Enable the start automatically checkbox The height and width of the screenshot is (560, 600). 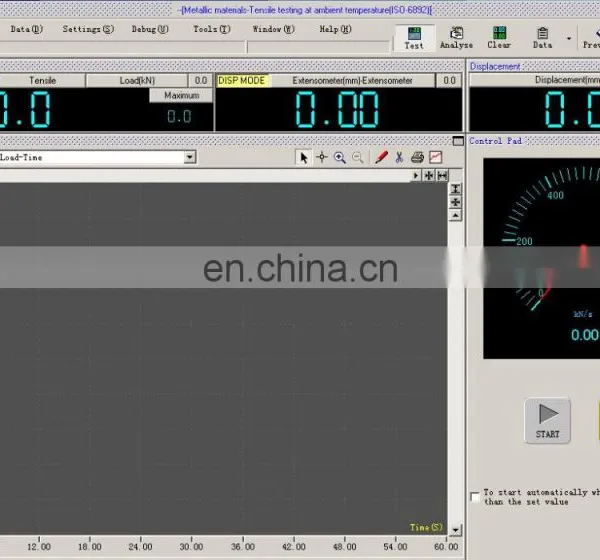pos(474,497)
